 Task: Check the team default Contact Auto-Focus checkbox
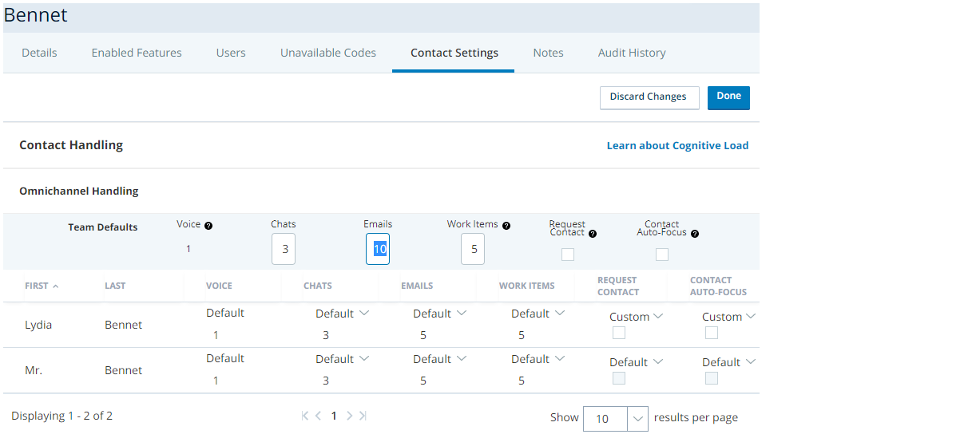pos(662,255)
